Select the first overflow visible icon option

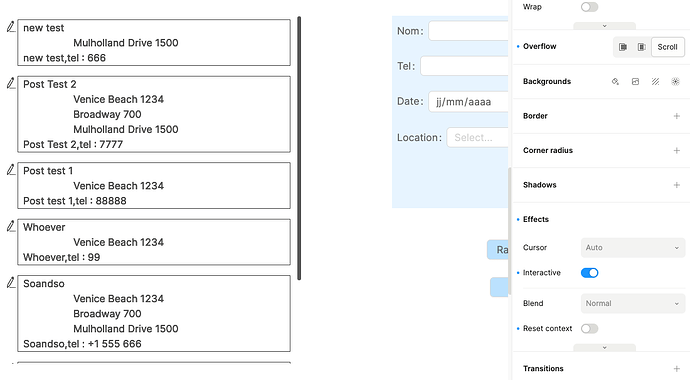click(623, 47)
